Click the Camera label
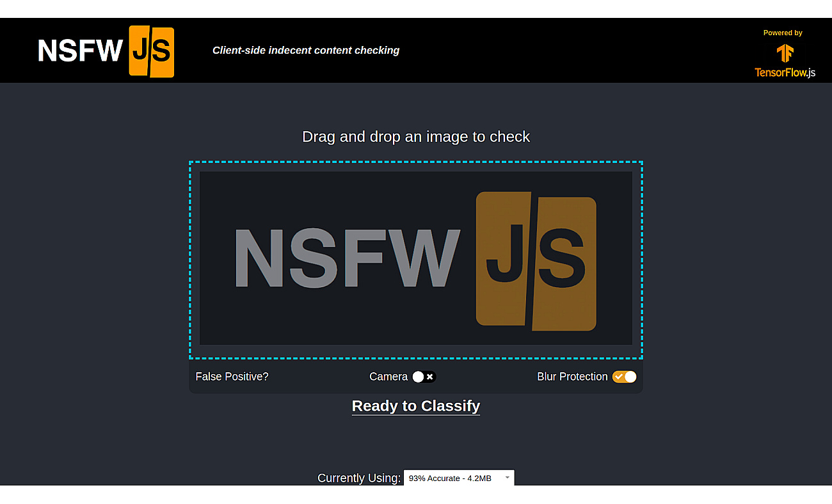The width and height of the screenshot is (832, 504). [388, 377]
